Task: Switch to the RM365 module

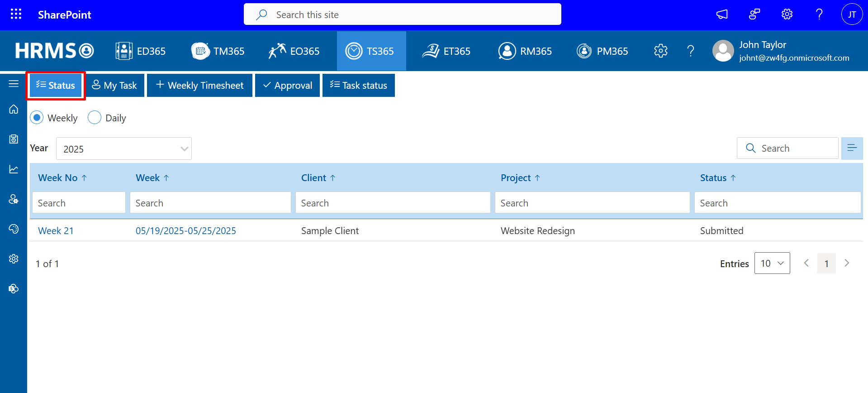Action: coord(525,51)
